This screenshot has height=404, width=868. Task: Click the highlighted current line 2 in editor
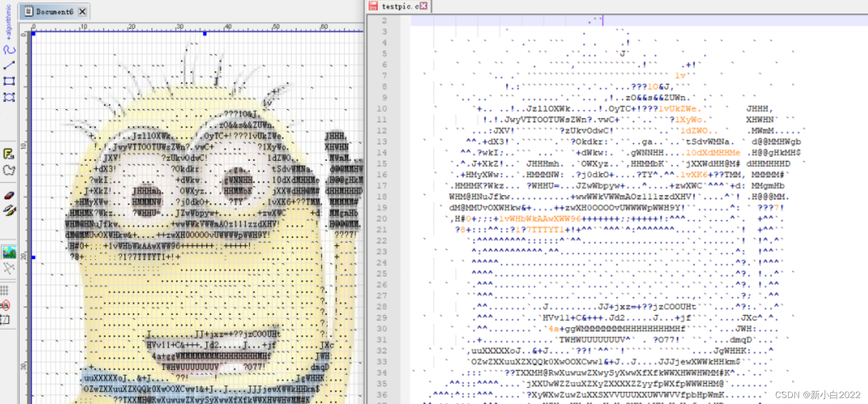click(639, 20)
